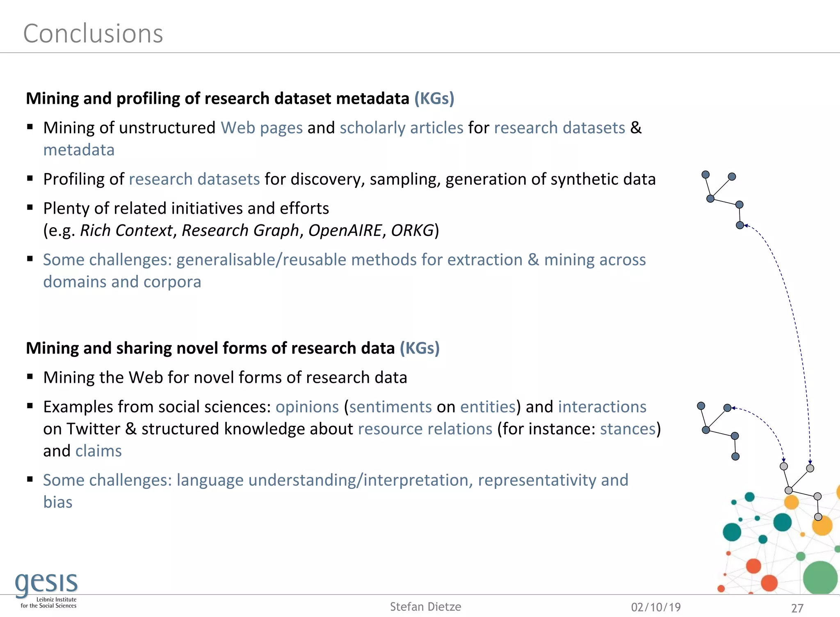Click the heading 'Mining and profiling of research dataset metadata'
This screenshot has height=617, width=840.
coord(218,98)
